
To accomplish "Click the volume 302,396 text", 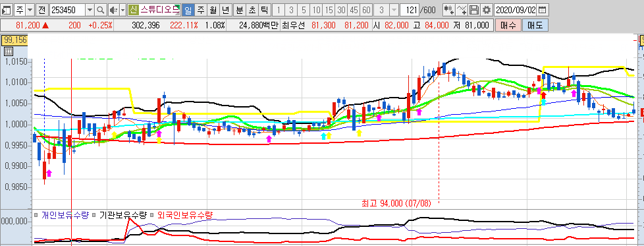I will tap(146, 26).
